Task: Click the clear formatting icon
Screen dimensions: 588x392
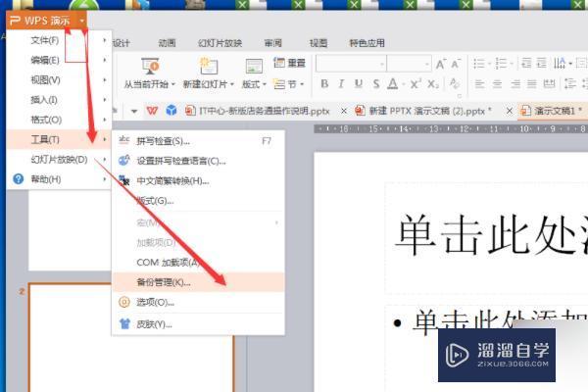Action: (x=454, y=83)
